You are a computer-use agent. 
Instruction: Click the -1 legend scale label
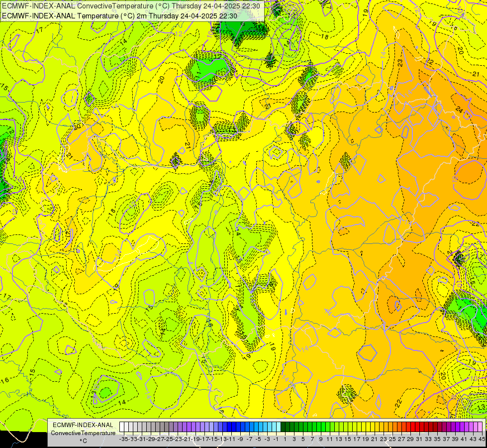point(276,440)
